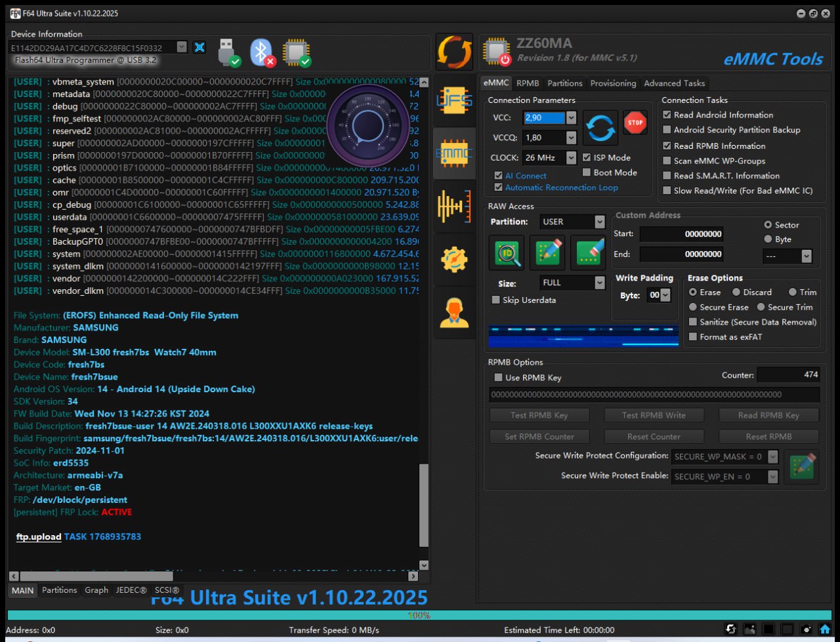
Task: Check the Use RPMB Key box
Action: (x=498, y=378)
